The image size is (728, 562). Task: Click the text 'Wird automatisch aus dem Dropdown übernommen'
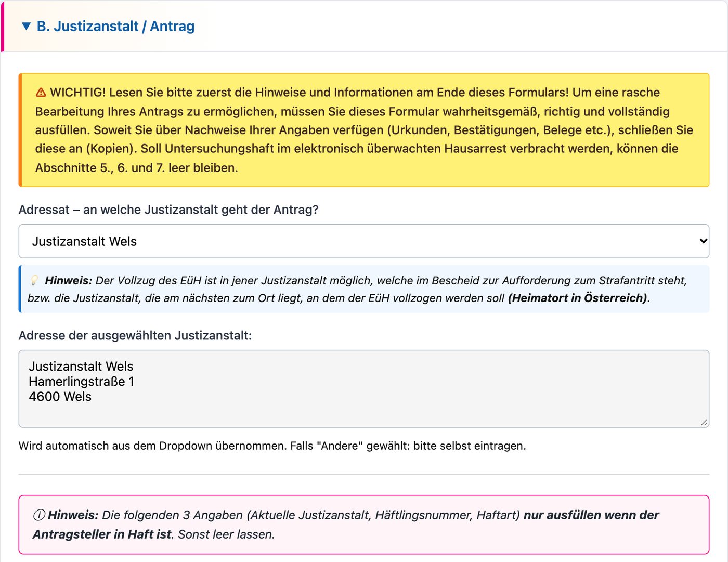[x=151, y=446]
